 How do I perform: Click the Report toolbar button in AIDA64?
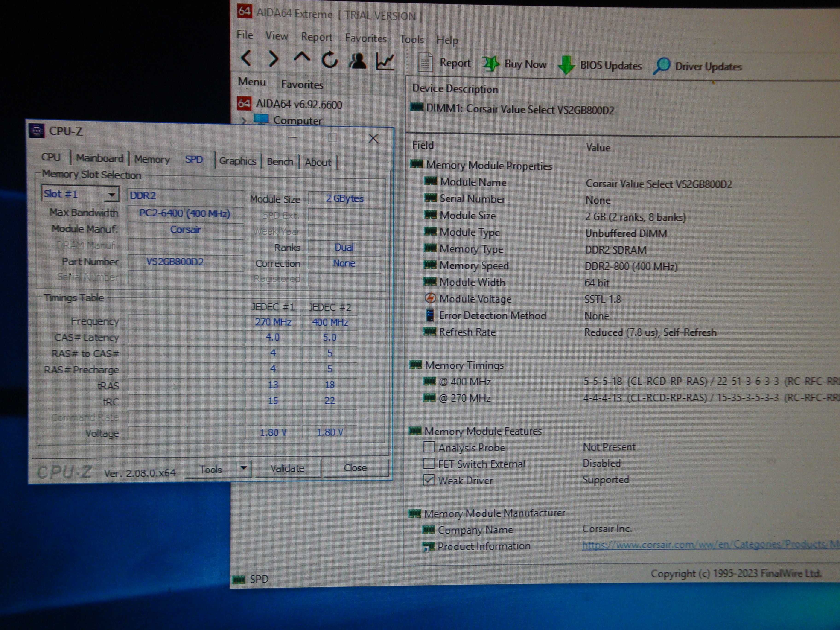click(x=443, y=63)
